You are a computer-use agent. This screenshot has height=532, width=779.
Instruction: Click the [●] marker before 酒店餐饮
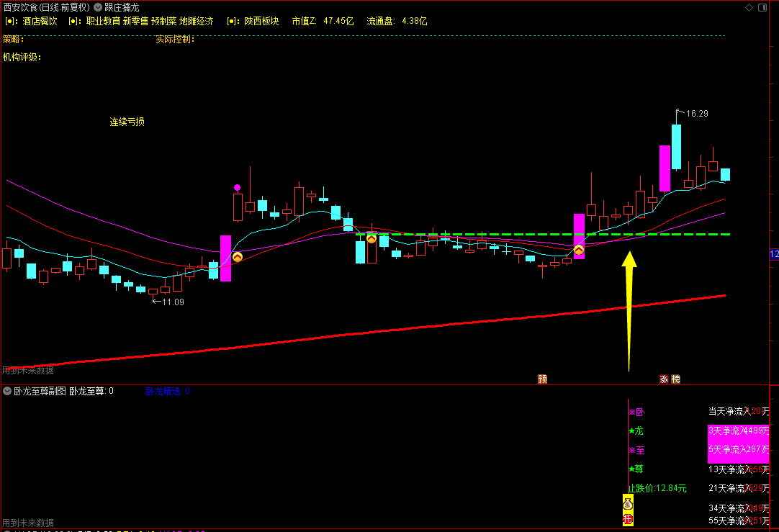[x=12, y=22]
